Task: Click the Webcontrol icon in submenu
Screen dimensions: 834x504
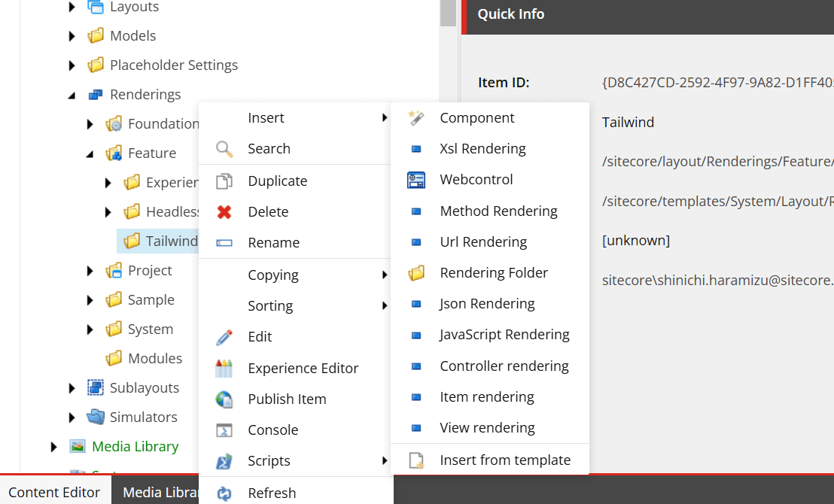Action: (x=415, y=180)
